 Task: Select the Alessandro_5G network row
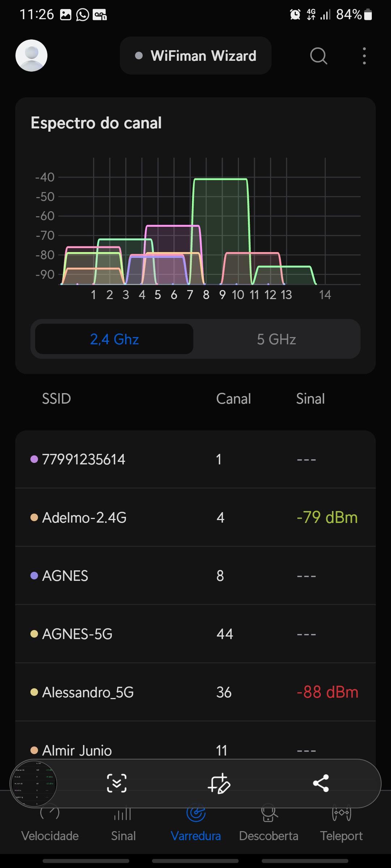195,692
